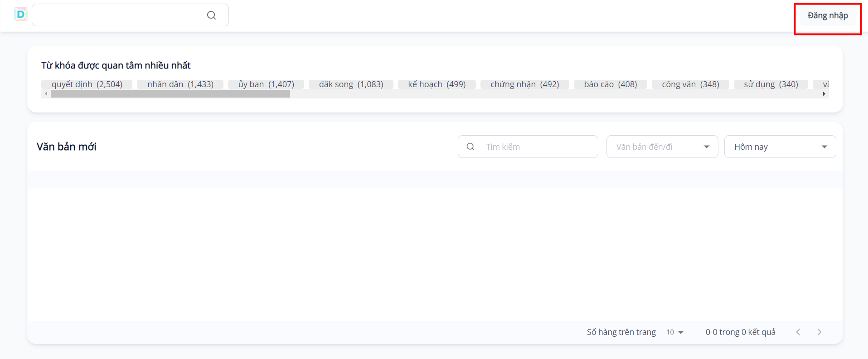Image resolution: width=868 pixels, height=359 pixels.
Task: Pick the 'đăk song' keyword tag
Action: coord(351,84)
